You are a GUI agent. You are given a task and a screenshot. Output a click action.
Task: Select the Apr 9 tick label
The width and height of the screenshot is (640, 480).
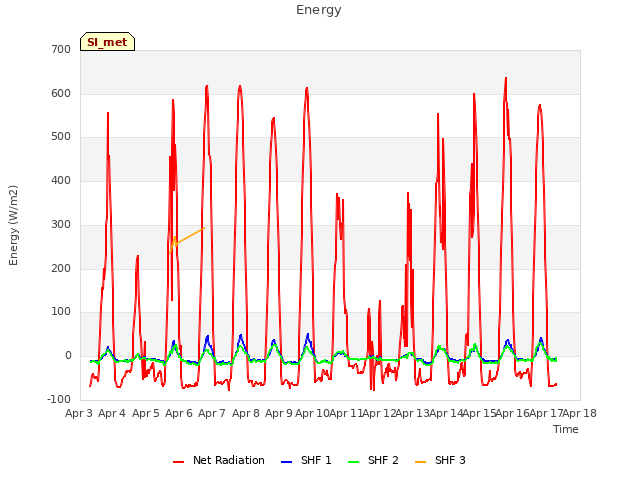click(279, 413)
